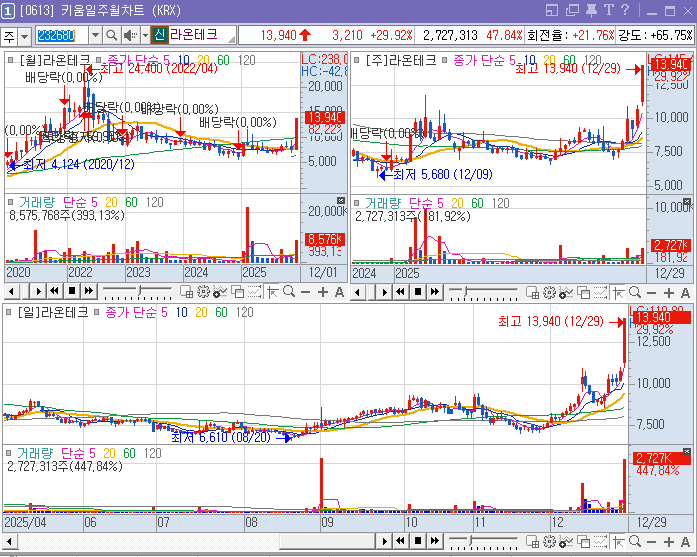The width and height of the screenshot is (697, 557).
Task: Click the weekly chart zoom slider handle
Action: 465,291
